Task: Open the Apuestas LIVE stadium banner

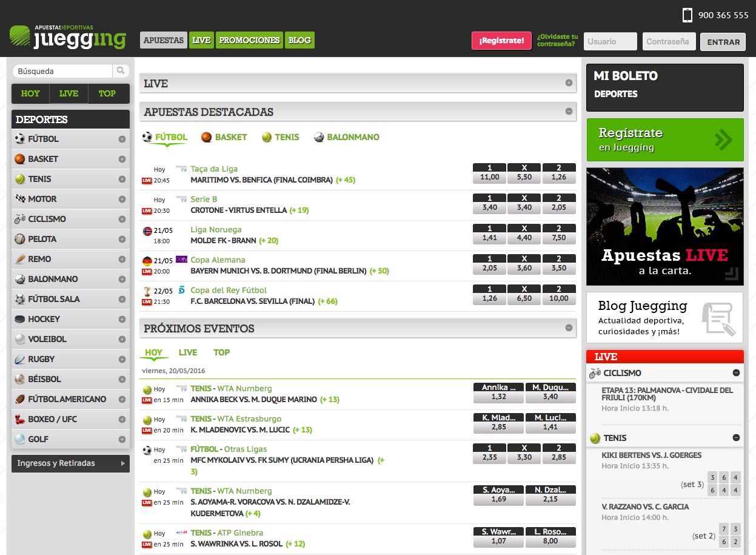Action: (665, 226)
